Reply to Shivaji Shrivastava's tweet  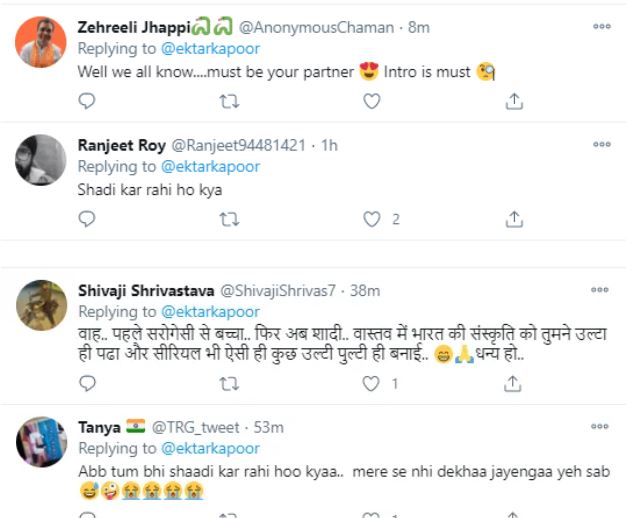point(87,383)
